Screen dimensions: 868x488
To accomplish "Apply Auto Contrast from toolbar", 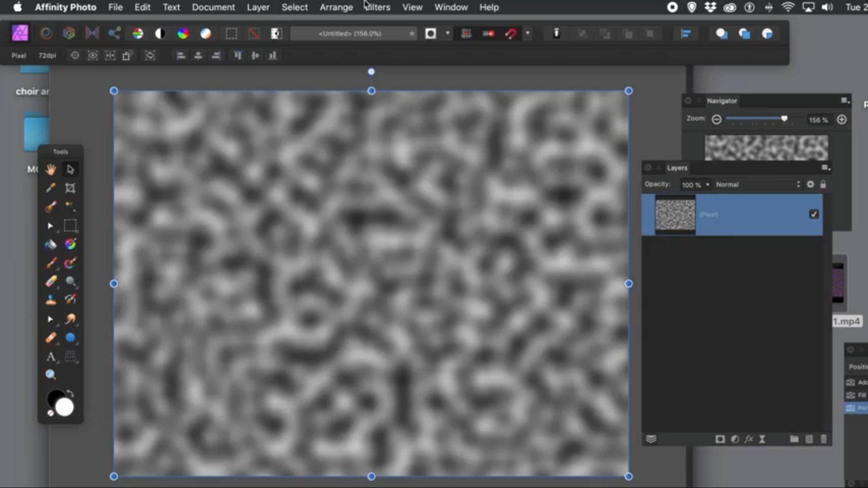I will click(160, 33).
